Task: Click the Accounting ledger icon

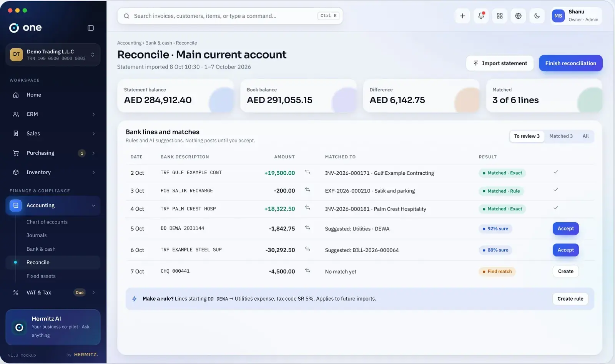Action: click(16, 205)
